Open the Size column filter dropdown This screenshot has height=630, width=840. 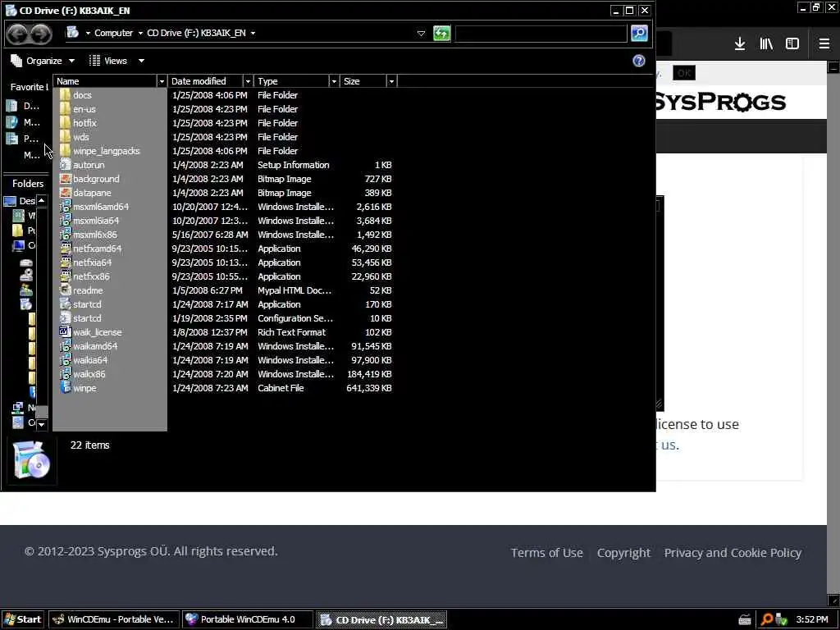pos(391,81)
